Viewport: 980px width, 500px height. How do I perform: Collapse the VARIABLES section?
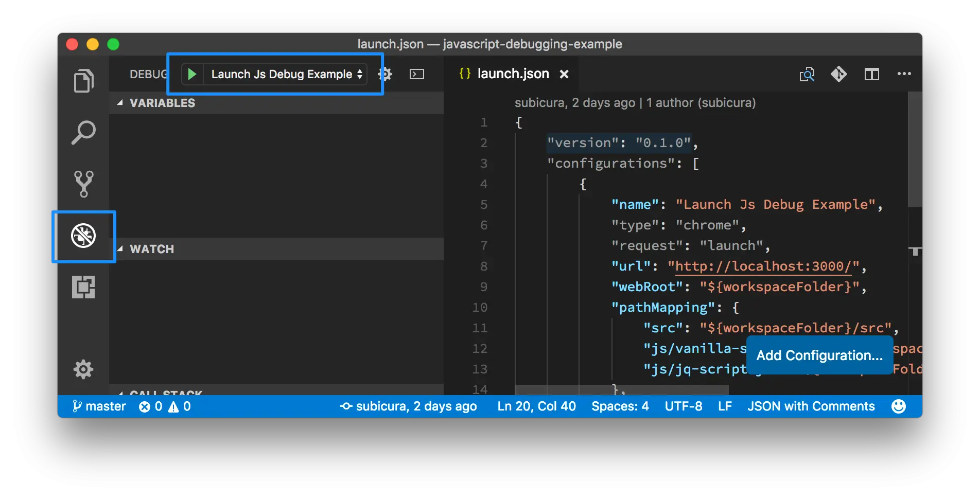tap(276, 103)
